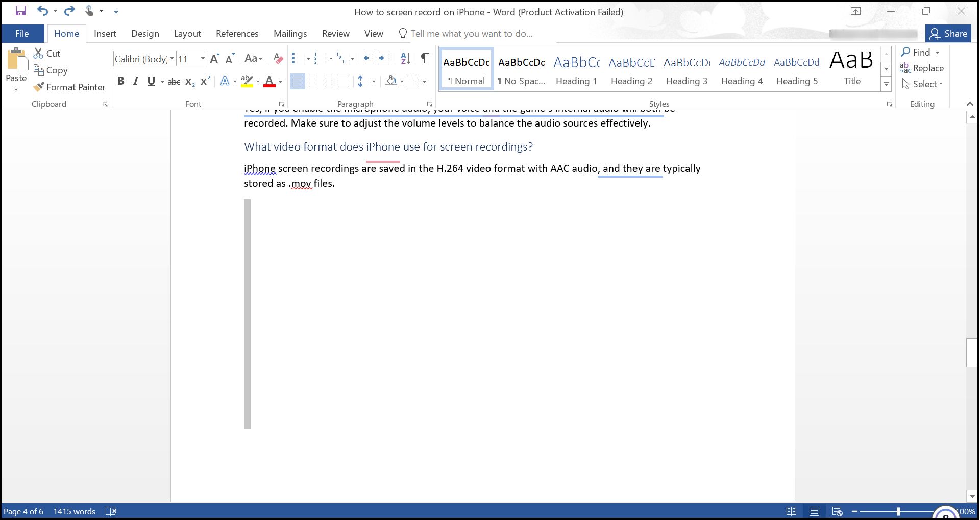Click the Share button

(948, 34)
